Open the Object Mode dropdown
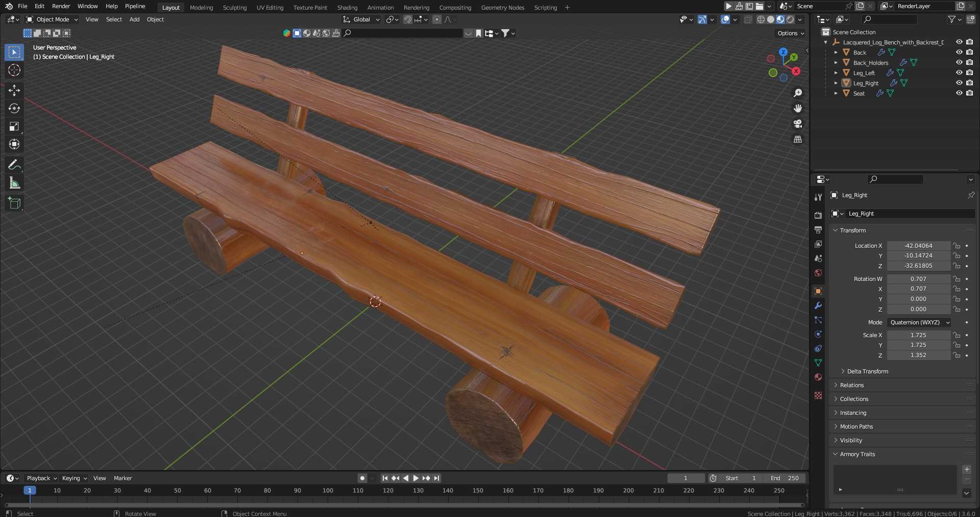980x517 pixels. click(52, 19)
